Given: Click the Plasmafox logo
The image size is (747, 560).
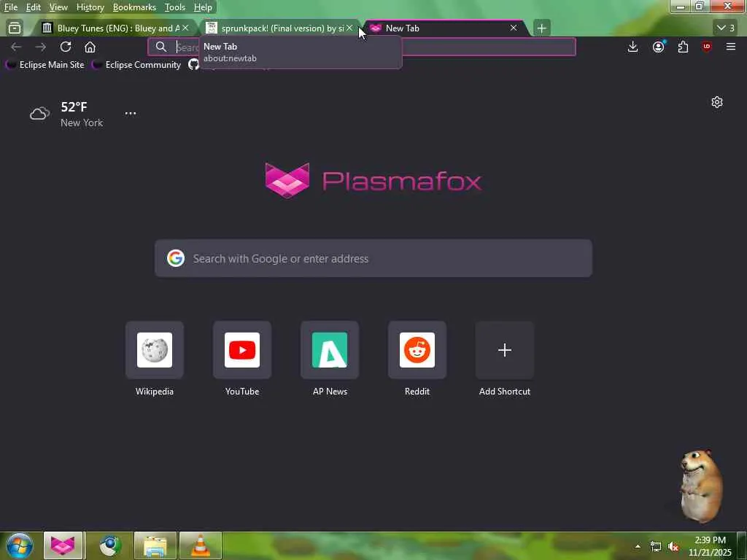Looking at the screenshot, I should click(373, 181).
